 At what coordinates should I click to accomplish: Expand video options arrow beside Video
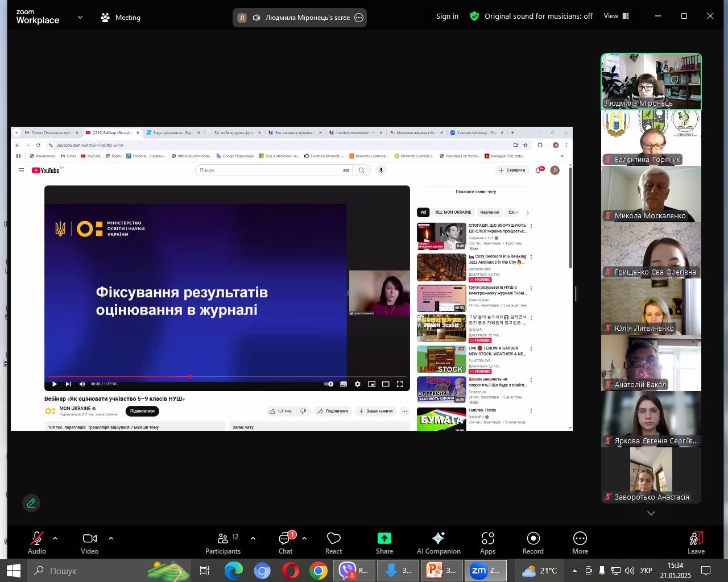click(111, 538)
